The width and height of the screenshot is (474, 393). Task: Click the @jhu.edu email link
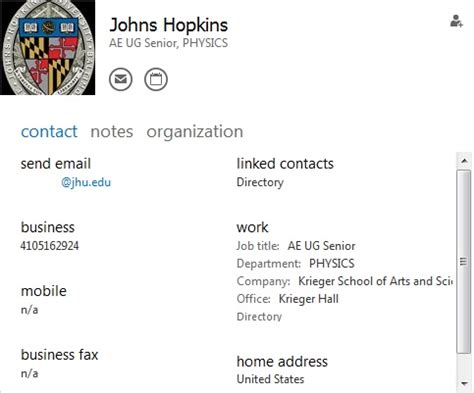coord(86,182)
